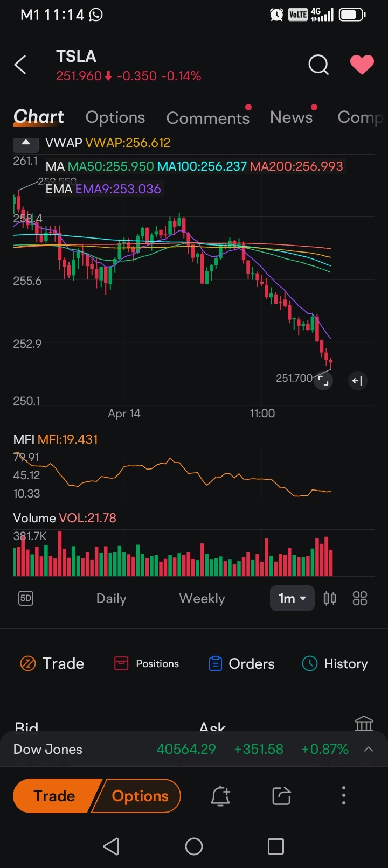Tap the bank exchange icon
Screen dimensions: 388x868
pos(364,723)
